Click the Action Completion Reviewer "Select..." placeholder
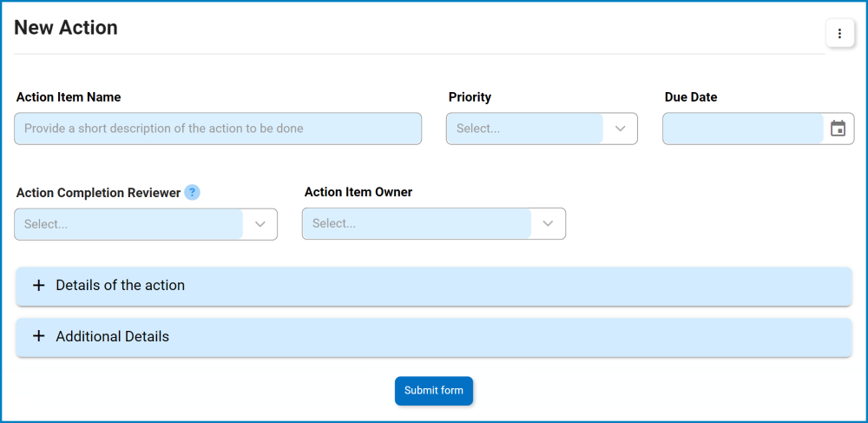This screenshot has height=423, width=868. 46,224
